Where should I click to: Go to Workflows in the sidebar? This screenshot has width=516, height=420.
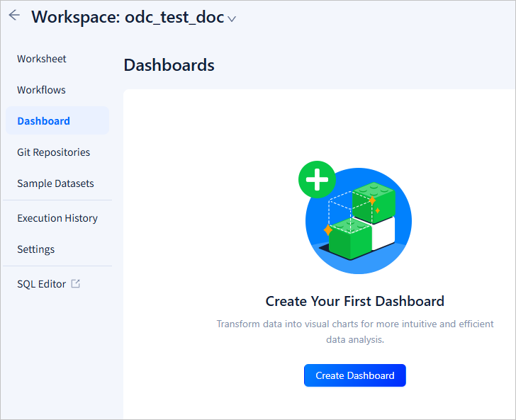tap(41, 90)
